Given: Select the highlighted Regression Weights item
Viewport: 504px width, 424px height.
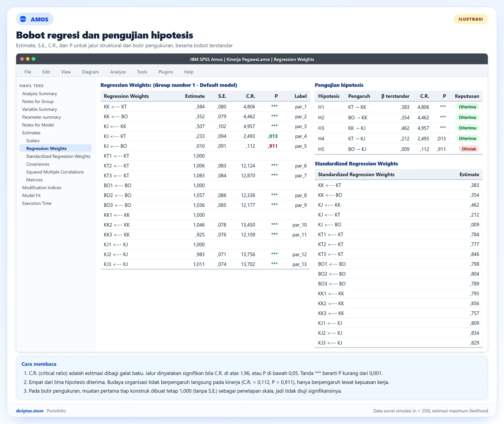Looking at the screenshot, I should coord(55,148).
